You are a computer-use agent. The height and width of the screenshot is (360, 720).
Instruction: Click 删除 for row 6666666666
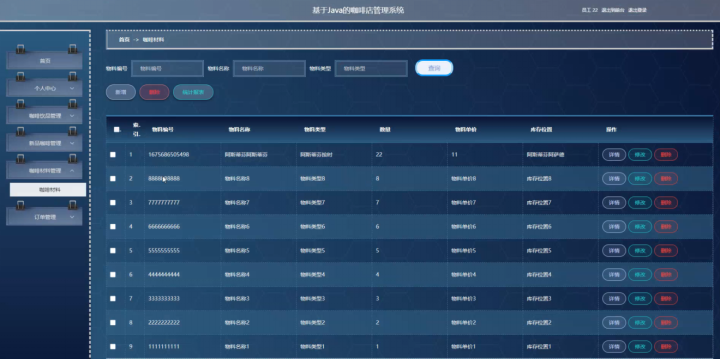(666, 226)
